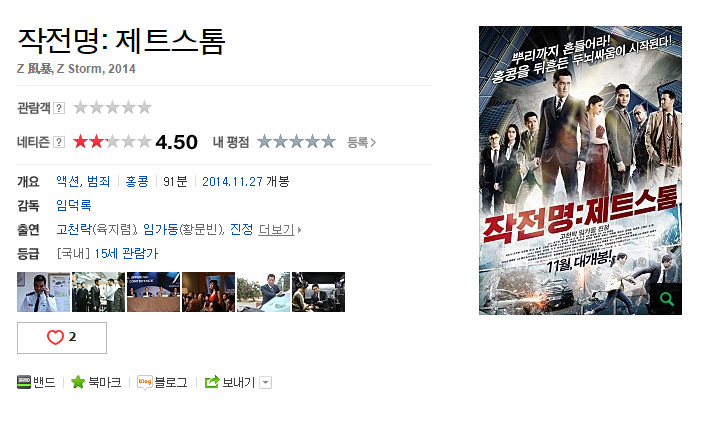The width and height of the screenshot is (703, 421).
Task: Share to 밴드 via its green icon
Action: pyautogui.click(x=24, y=382)
